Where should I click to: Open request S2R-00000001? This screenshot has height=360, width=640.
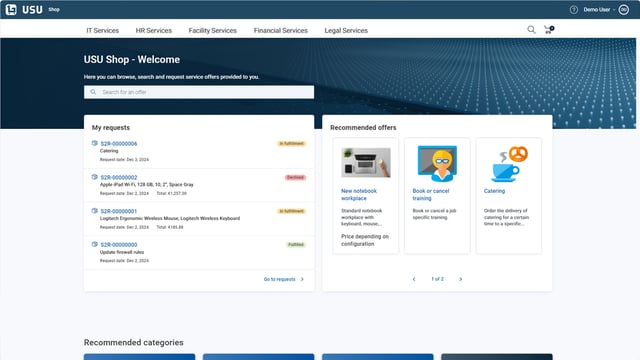click(119, 211)
